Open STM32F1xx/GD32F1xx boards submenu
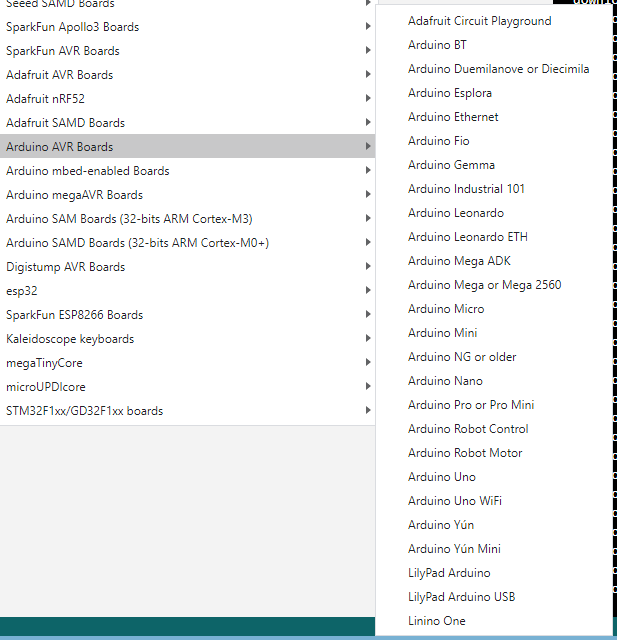 187,411
